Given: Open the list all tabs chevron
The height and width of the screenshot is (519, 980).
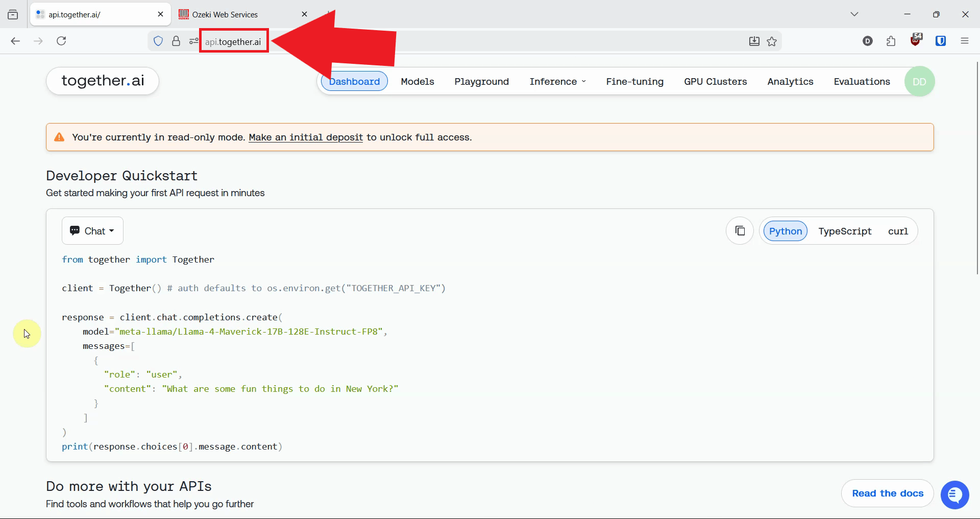Looking at the screenshot, I should click(x=854, y=14).
